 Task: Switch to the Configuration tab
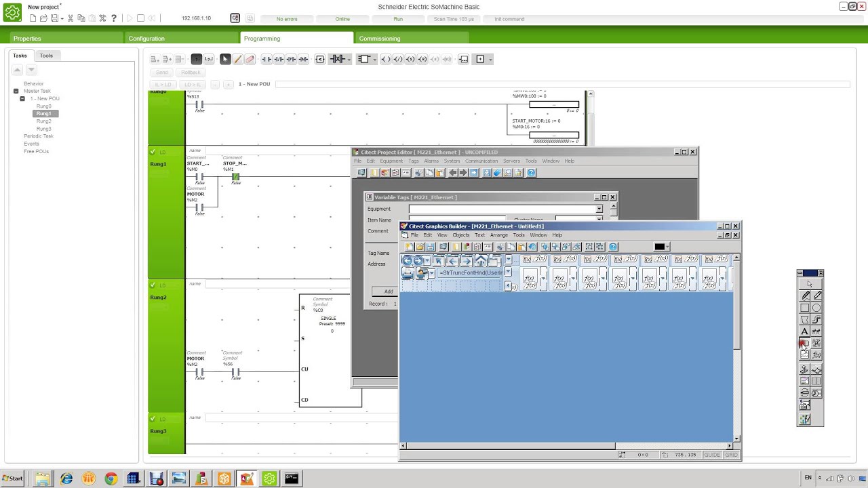pos(182,39)
